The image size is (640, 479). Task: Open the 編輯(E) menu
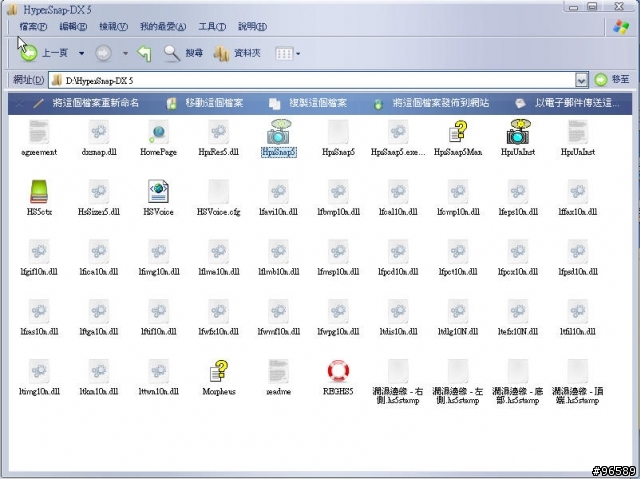[x=73, y=27]
